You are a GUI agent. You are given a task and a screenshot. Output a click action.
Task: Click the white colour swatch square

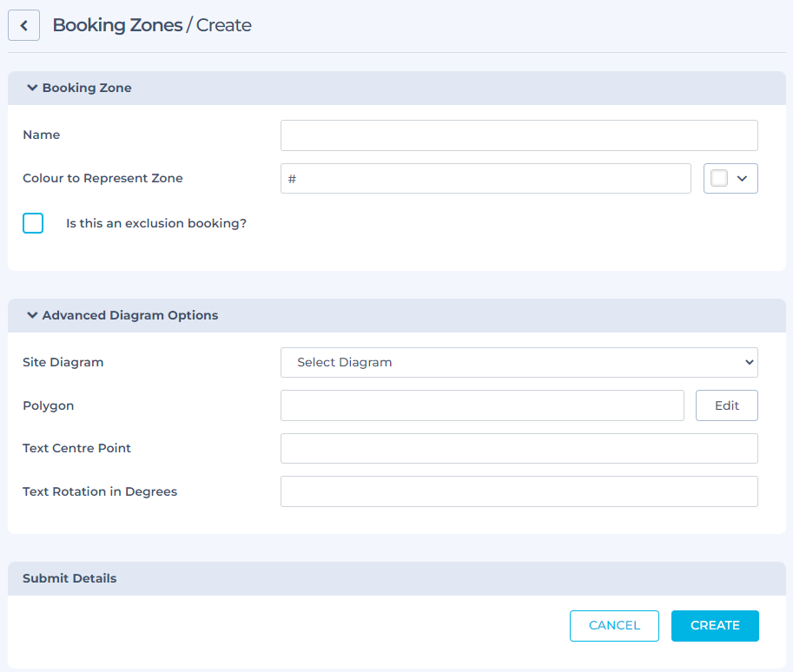point(718,178)
